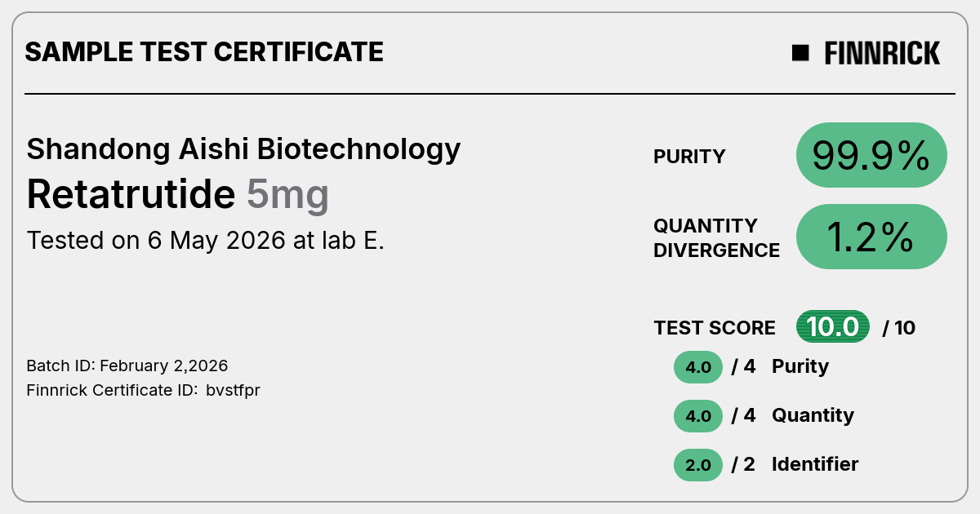Click the Sample Test Certificate heading
Viewport: 980px width, 514px height.
click(204, 52)
